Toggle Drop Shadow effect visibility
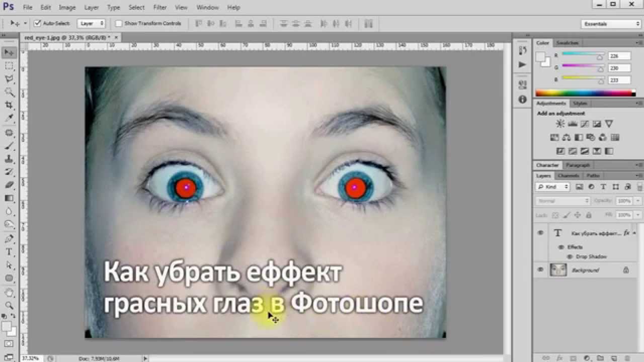Image resolution: width=644 pixels, height=362 pixels. 570,256
